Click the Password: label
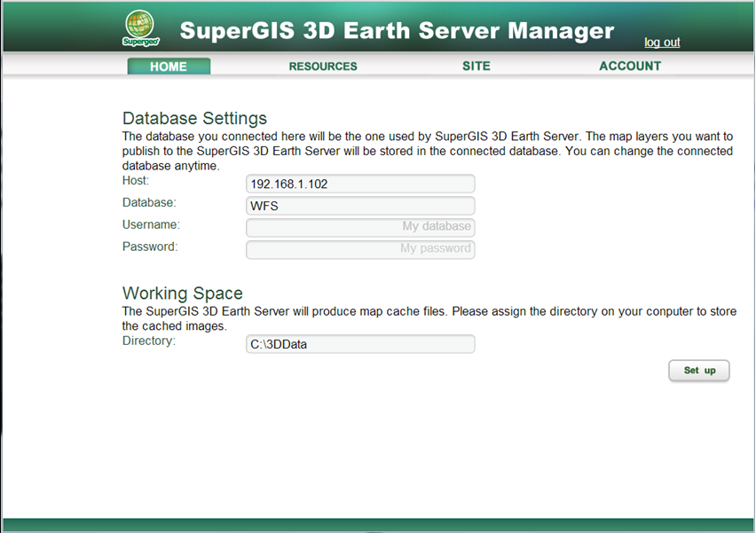Screen dimensions: 756x533 (150, 247)
